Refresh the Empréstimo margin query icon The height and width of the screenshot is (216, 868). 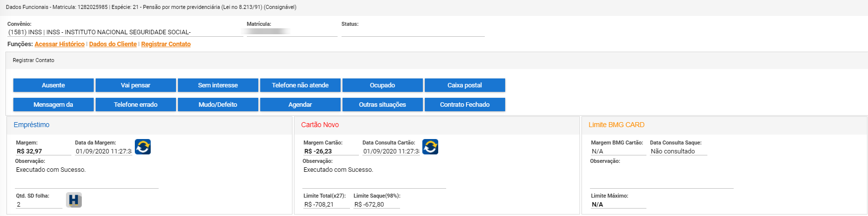pyautogui.click(x=143, y=147)
